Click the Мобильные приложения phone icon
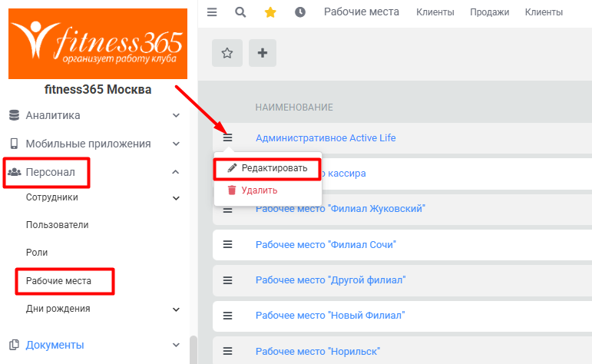592x364 pixels. pos(14,144)
